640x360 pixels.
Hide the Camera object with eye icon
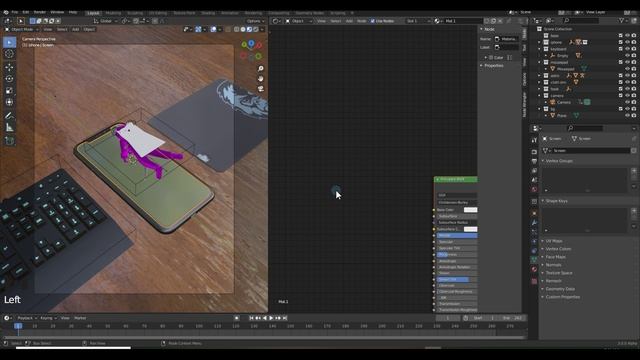(x=627, y=102)
